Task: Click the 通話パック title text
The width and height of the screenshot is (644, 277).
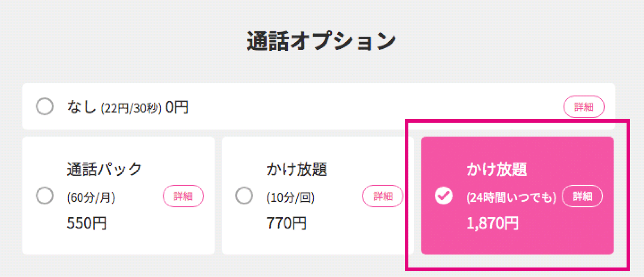Action: (104, 169)
